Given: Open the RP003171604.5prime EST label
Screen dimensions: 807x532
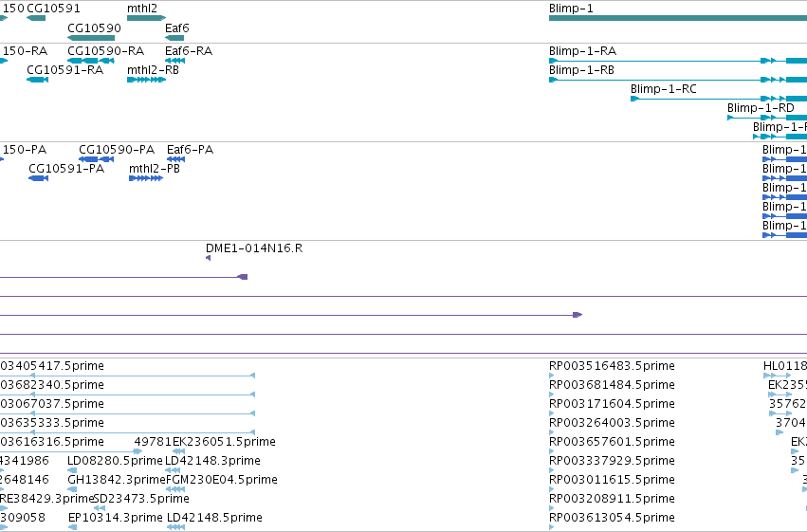Looking at the screenshot, I should pyautogui.click(x=612, y=404).
